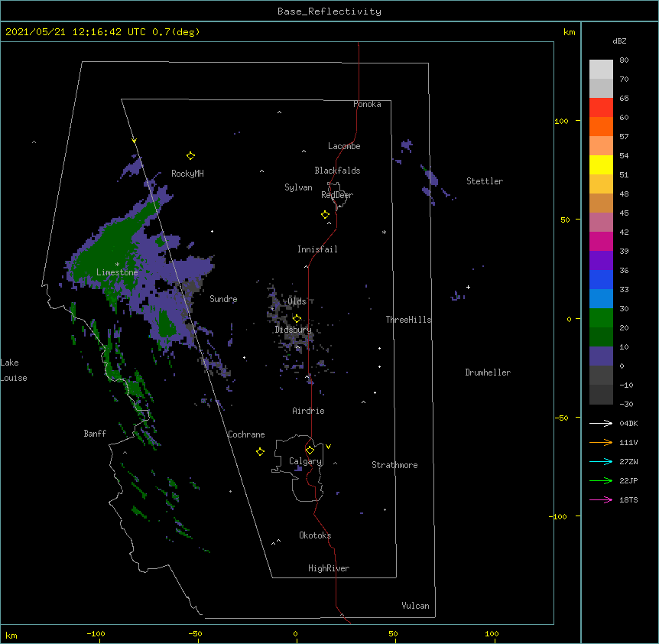Click the yellow diamond marker below Cochrane

pos(260,451)
